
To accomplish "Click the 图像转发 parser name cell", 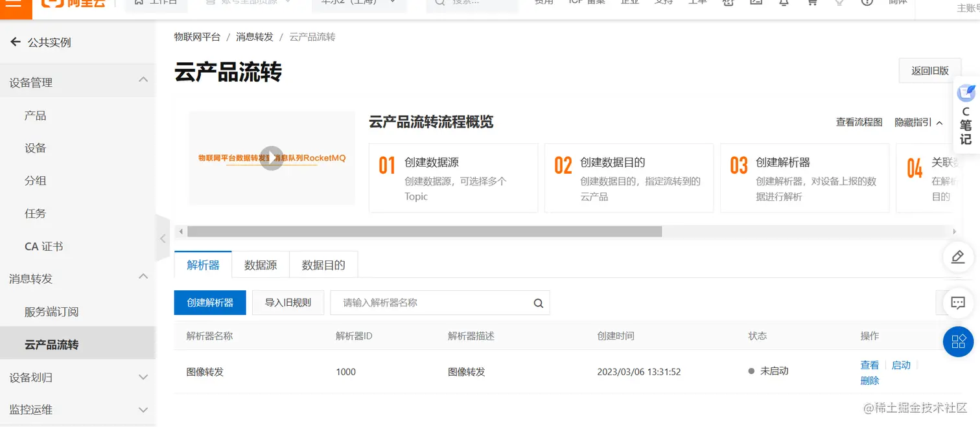I will coord(205,372).
